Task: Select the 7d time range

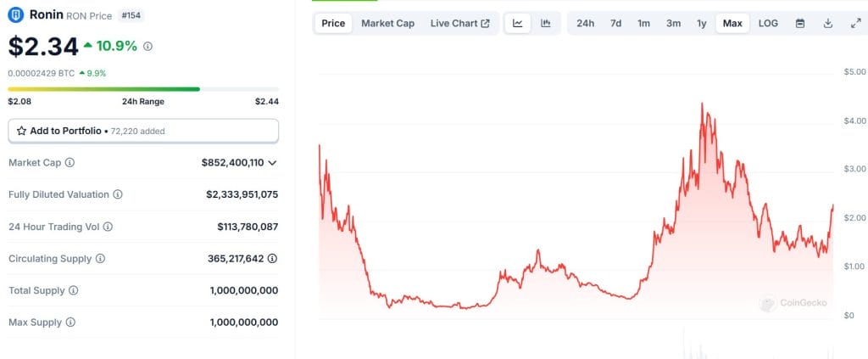Action: coord(615,23)
